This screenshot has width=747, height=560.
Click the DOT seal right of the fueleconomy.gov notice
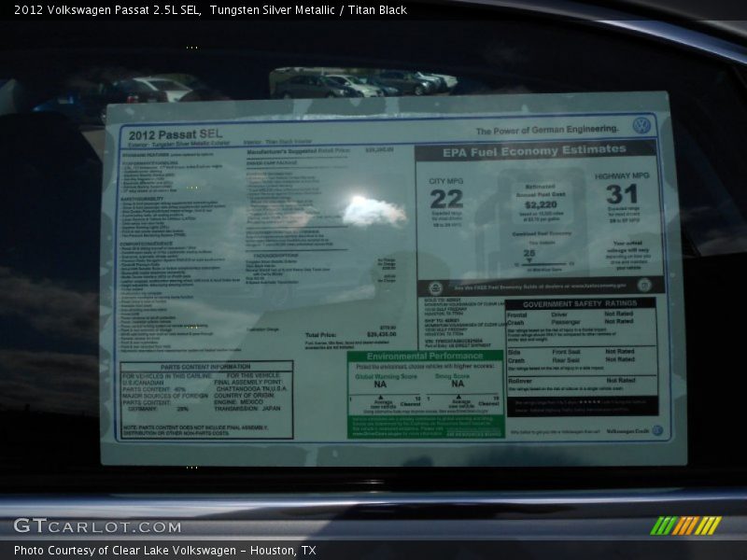(644, 285)
